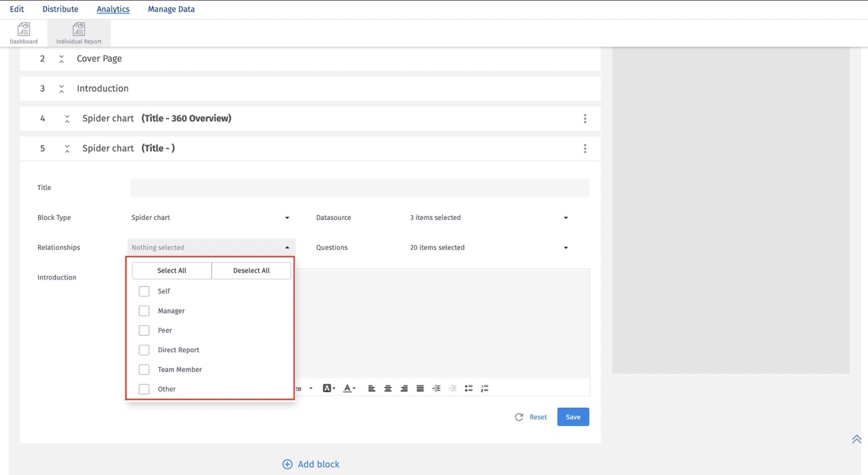The width and height of the screenshot is (868, 475).
Task: Apply the bullet list icon
Action: click(x=469, y=387)
